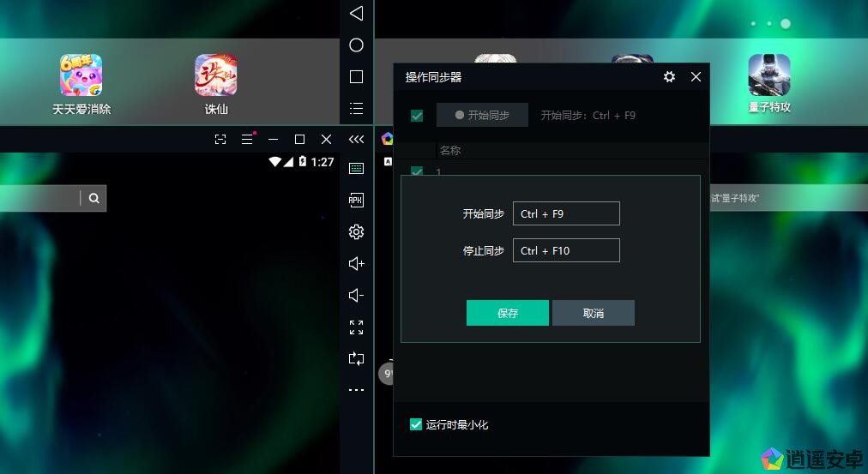Collapse the sidebar with the triple chevron

coord(356,139)
